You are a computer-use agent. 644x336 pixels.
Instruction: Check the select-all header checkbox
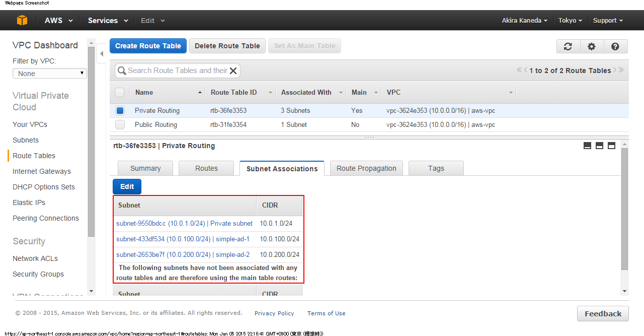[x=120, y=92]
